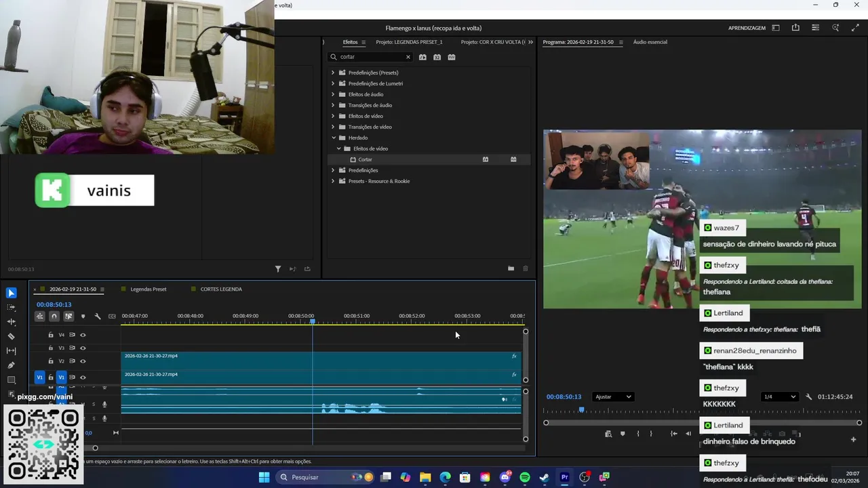Open the button editor plus icon
This screenshot has height=488, width=868.
pyautogui.click(x=853, y=439)
